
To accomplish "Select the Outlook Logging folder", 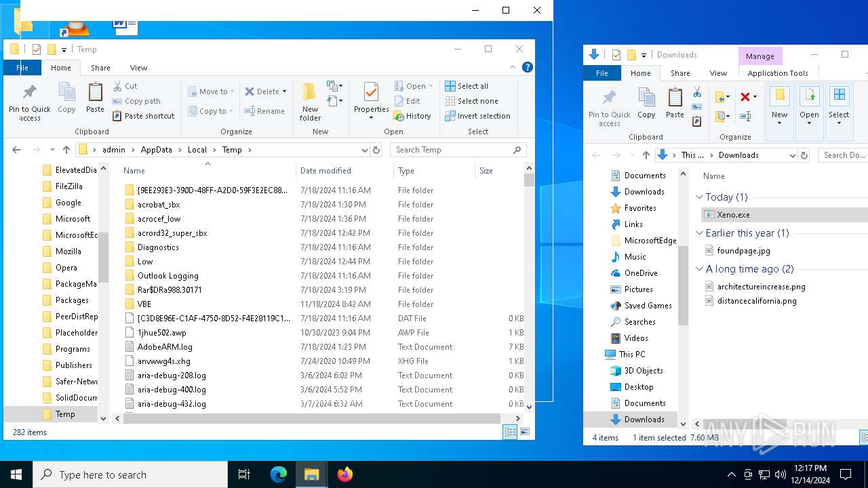I will pos(167,276).
